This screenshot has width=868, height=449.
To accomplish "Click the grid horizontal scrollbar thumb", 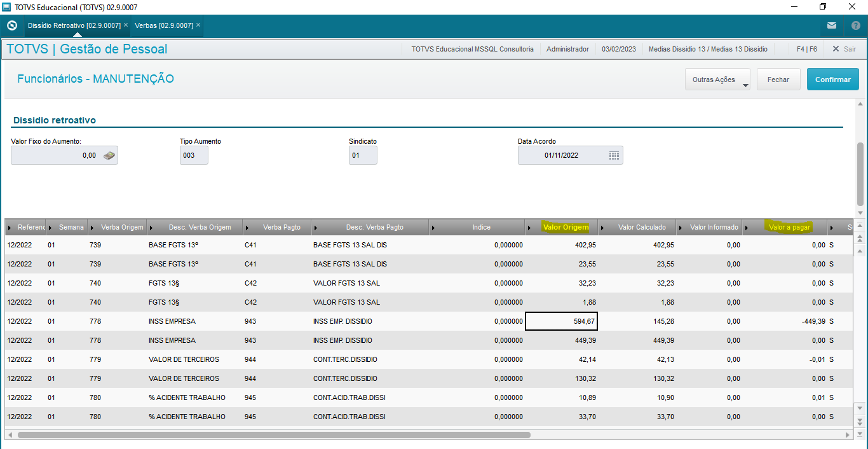I will tap(273, 435).
